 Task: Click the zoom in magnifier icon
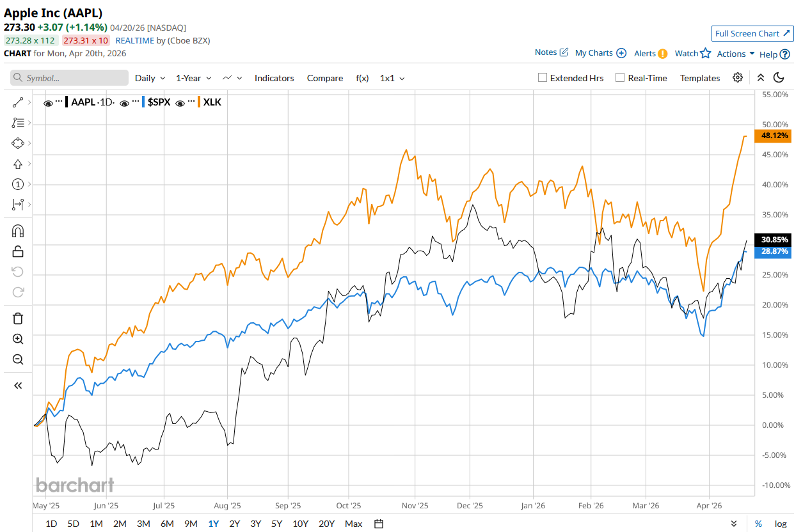18,339
